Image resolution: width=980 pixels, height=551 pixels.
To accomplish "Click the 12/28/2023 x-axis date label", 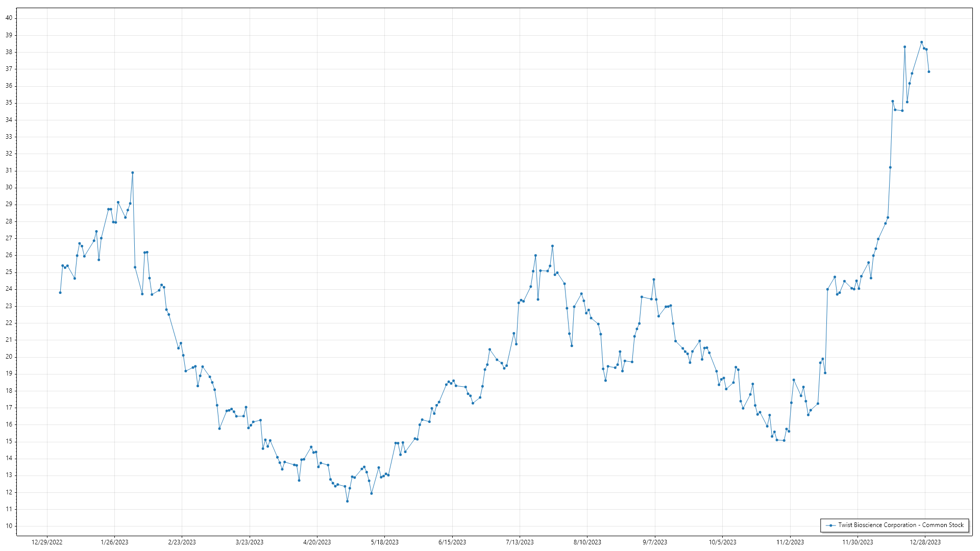I will point(925,542).
